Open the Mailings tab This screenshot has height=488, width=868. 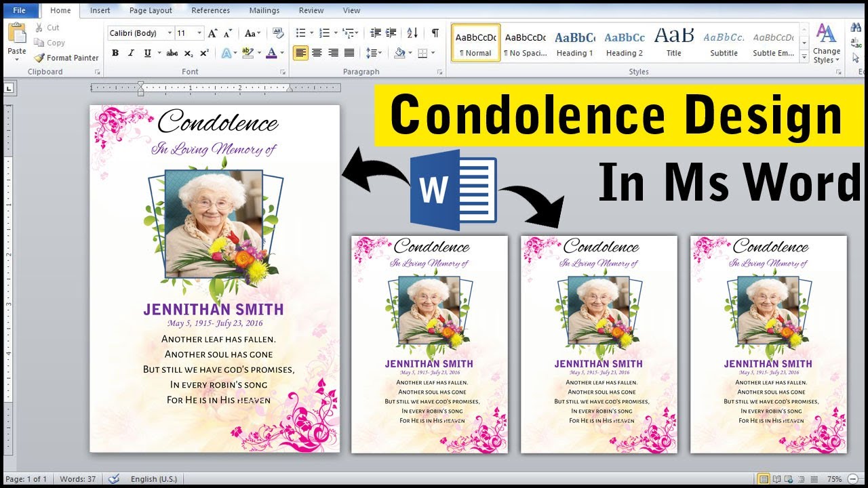click(264, 10)
